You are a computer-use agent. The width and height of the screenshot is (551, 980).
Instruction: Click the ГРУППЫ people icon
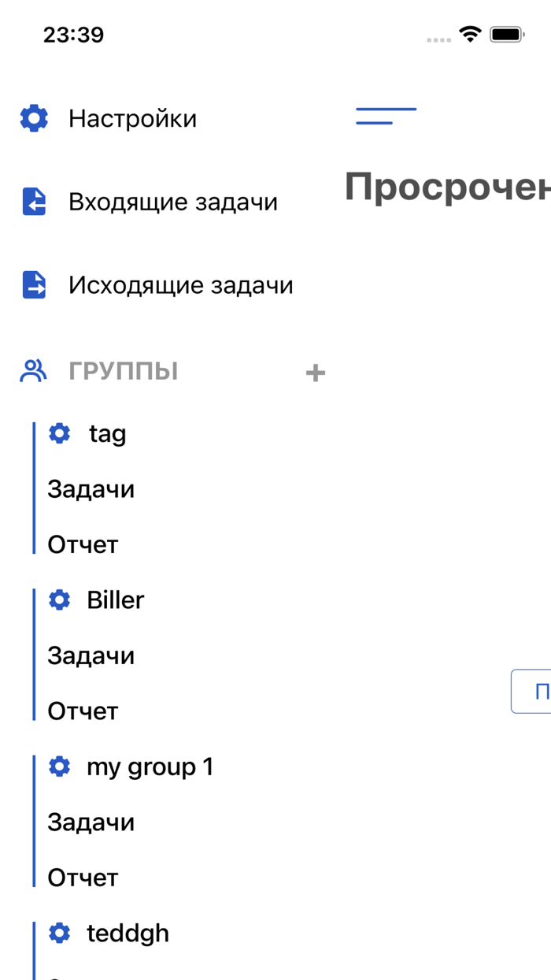click(x=32, y=370)
